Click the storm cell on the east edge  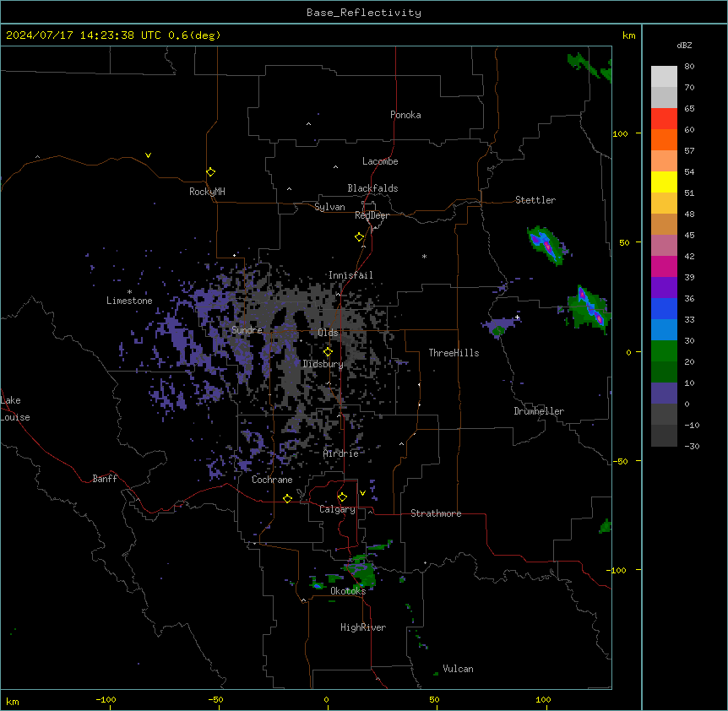pyautogui.click(x=589, y=308)
